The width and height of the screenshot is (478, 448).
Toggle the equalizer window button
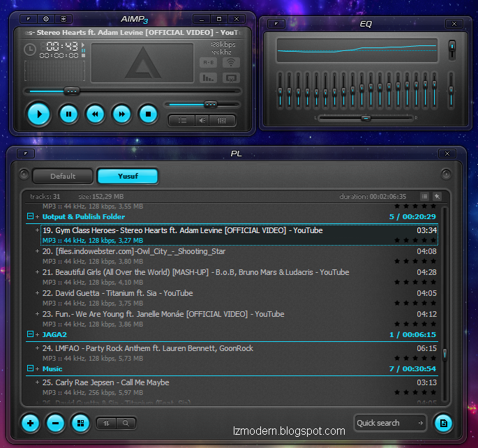pos(222,121)
